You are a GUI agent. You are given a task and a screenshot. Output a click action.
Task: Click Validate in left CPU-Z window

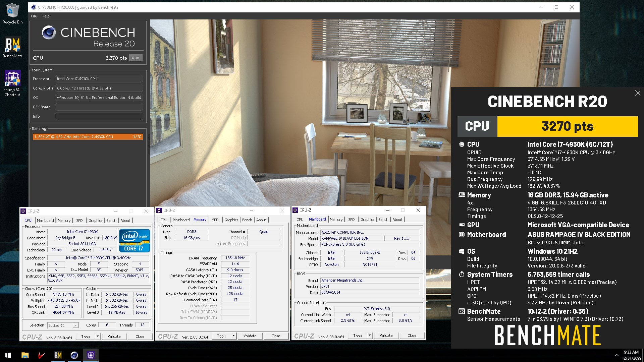114,337
